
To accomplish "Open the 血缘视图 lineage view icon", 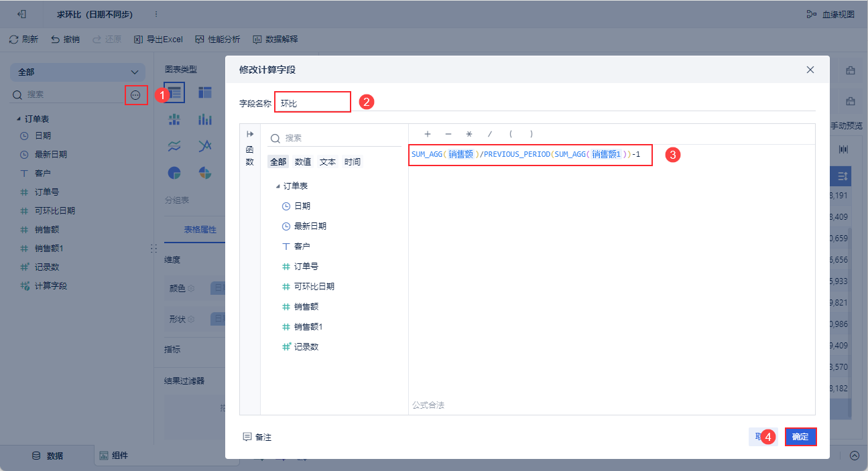I will click(811, 14).
